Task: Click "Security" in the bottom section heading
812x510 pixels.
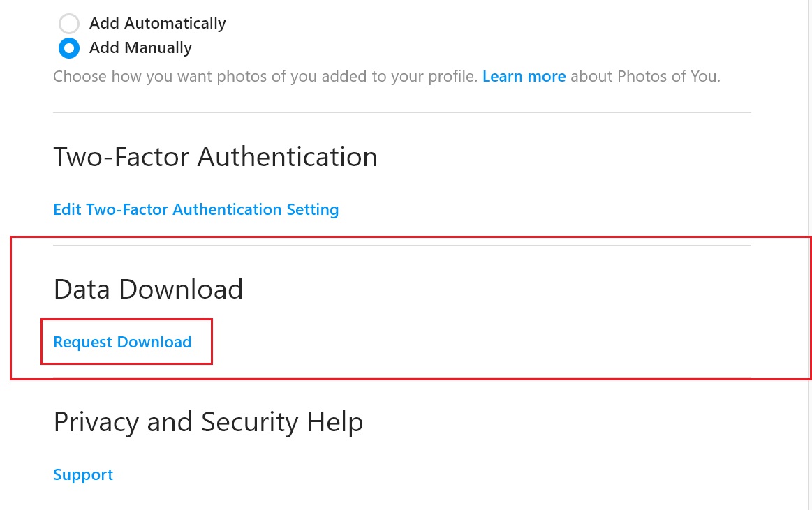Action: coord(249,423)
